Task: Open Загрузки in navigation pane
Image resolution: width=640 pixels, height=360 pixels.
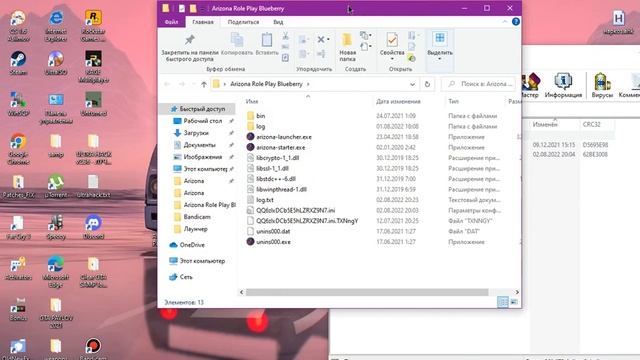Action: pos(196,133)
